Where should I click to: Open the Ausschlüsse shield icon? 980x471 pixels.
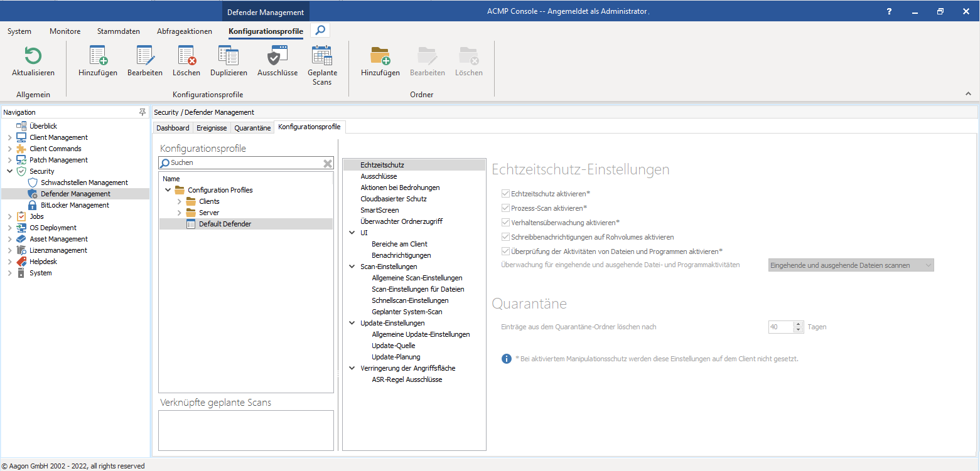pyautogui.click(x=277, y=60)
